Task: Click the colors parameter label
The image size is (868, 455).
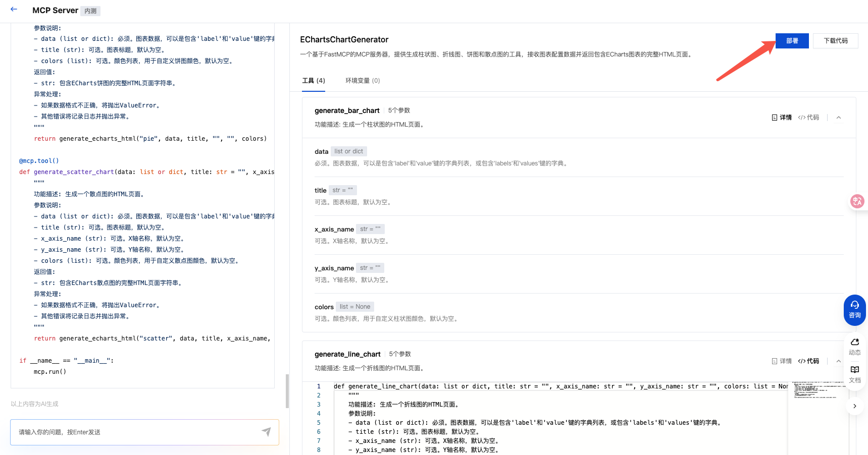Action: [x=324, y=307]
